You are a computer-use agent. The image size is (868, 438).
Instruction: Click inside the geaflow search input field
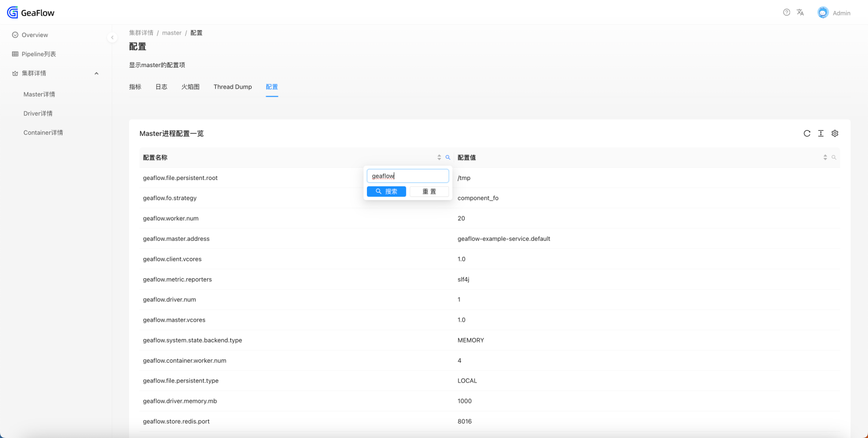click(x=407, y=175)
